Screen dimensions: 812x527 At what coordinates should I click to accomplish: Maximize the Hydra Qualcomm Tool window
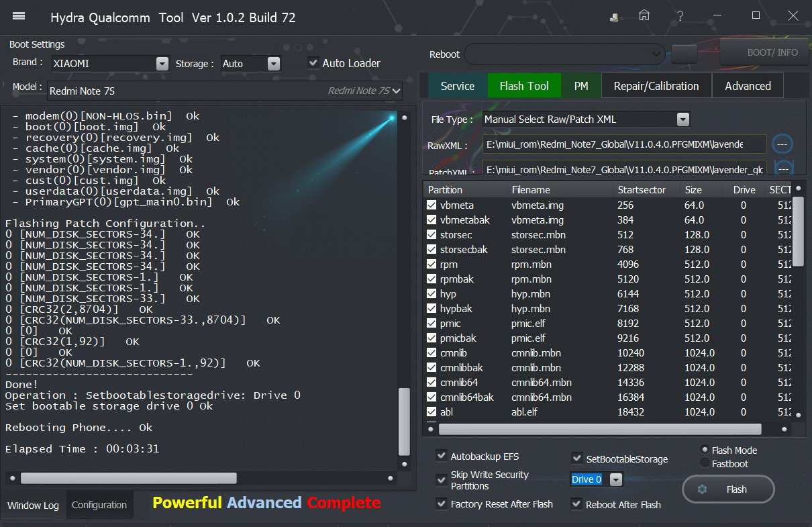click(x=756, y=15)
